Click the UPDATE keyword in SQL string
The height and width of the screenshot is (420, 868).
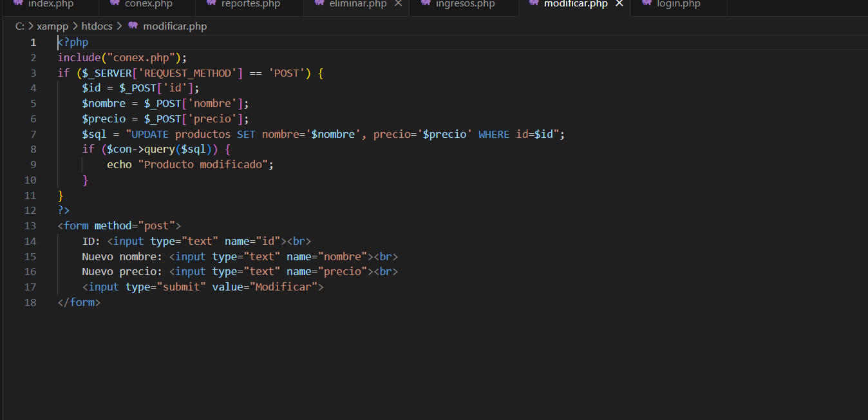[149, 134]
